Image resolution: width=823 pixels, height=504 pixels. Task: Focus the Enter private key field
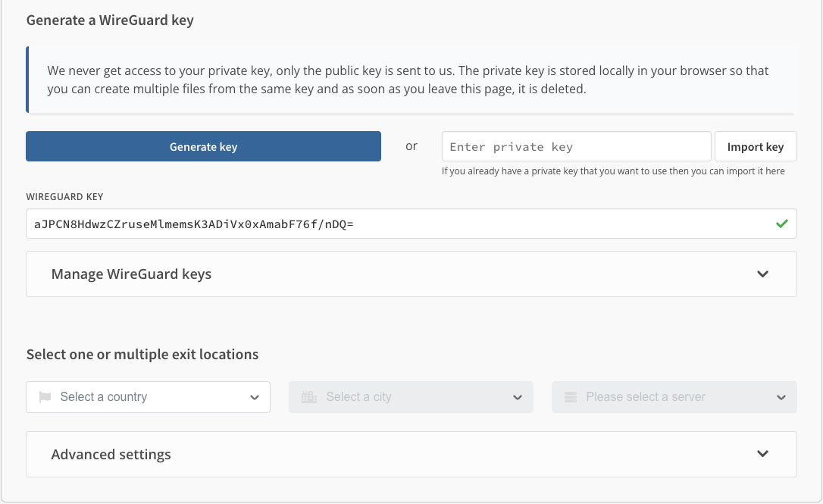pyautogui.click(x=576, y=146)
